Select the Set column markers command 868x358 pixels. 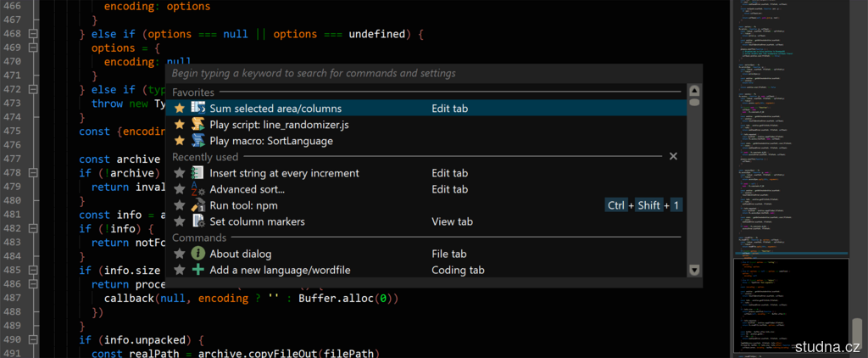257,221
